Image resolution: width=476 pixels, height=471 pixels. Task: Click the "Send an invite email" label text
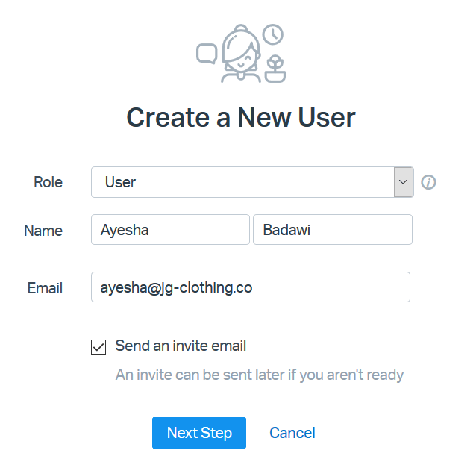point(181,346)
